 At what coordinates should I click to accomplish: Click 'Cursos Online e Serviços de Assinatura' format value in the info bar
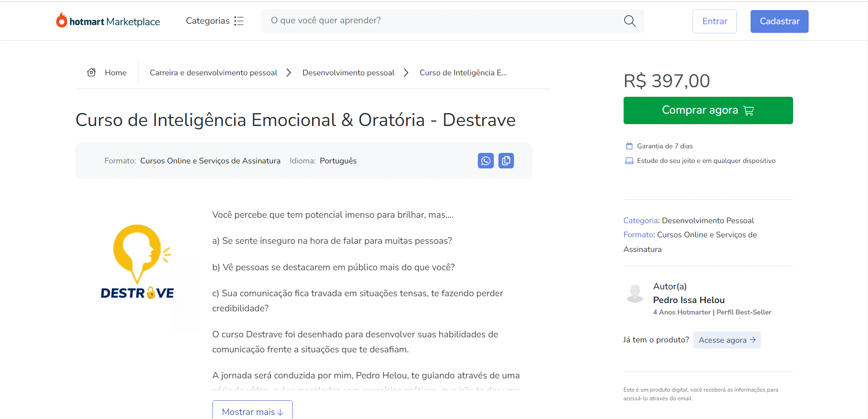point(210,161)
